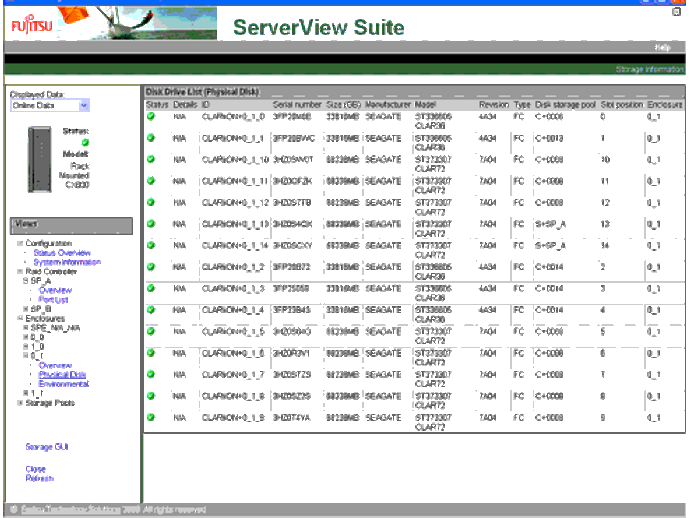Click status icon for disk CLARiiON+0_1_1
The width and height of the screenshot is (690, 518).
click(x=151, y=138)
